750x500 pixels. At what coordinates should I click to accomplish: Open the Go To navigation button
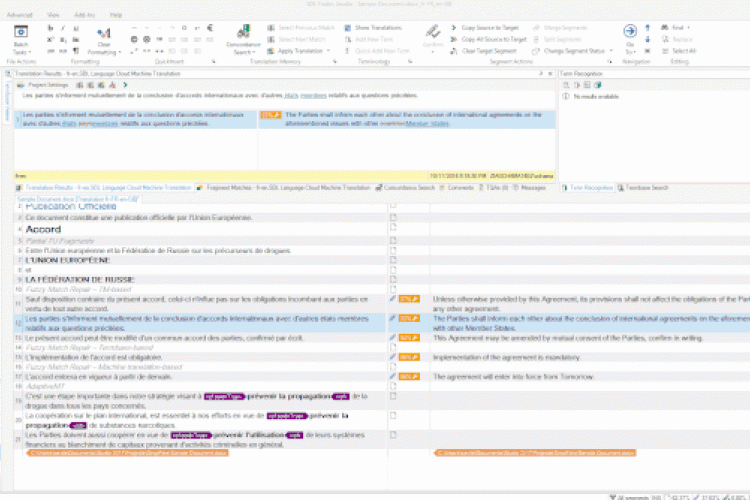630,39
